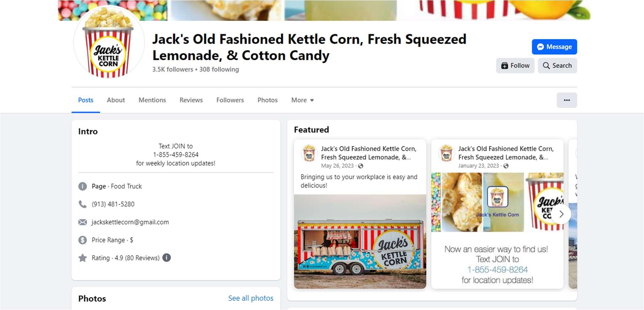Expand the More dropdown menu

tap(302, 100)
